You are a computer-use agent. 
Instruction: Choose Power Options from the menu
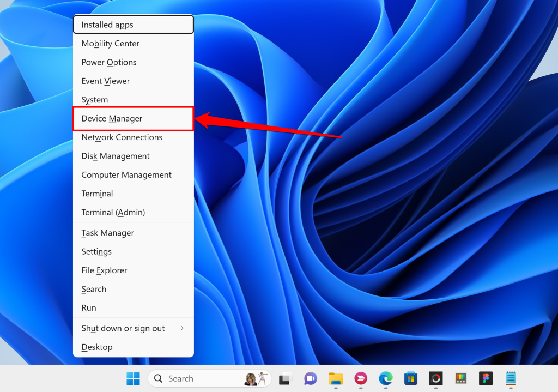[x=134, y=62]
